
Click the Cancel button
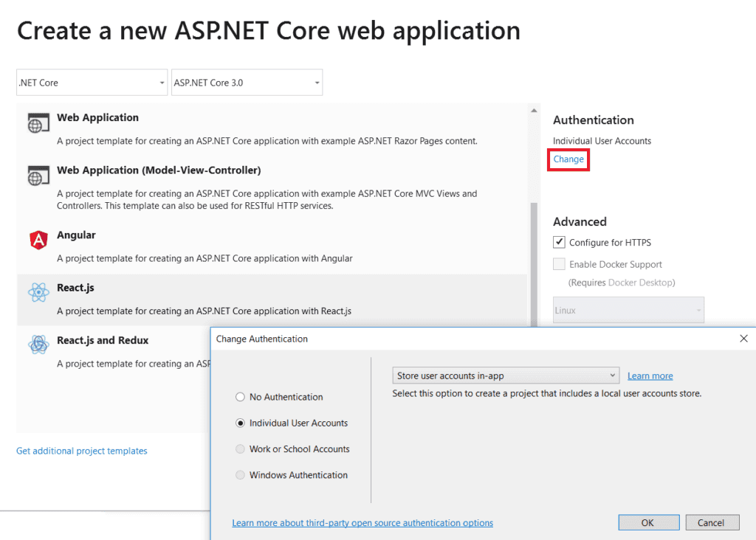(712, 522)
